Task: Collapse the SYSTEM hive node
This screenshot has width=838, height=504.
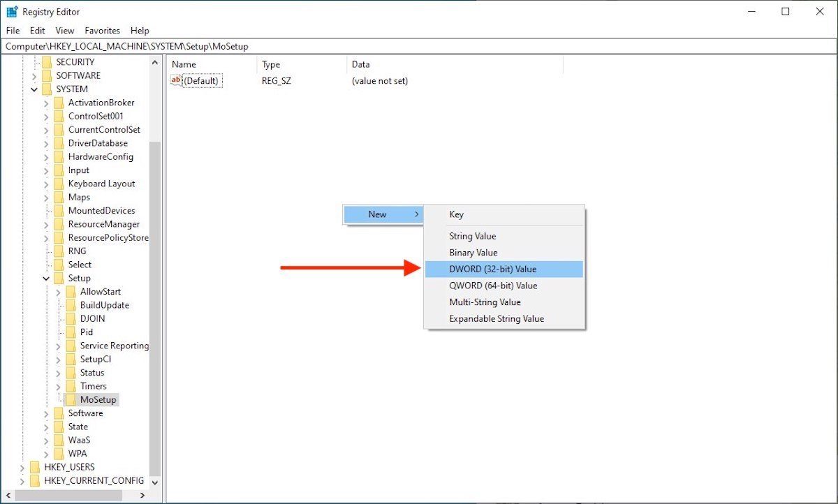Action: [x=35, y=89]
